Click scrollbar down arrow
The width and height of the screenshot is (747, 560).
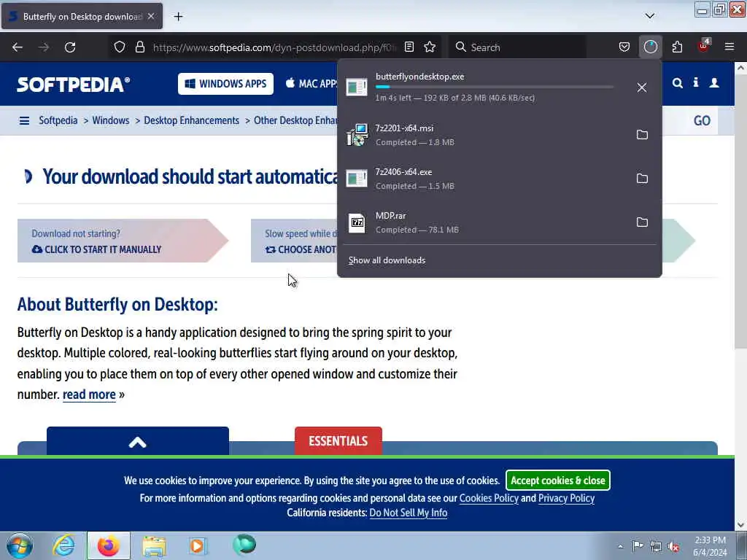click(741, 525)
